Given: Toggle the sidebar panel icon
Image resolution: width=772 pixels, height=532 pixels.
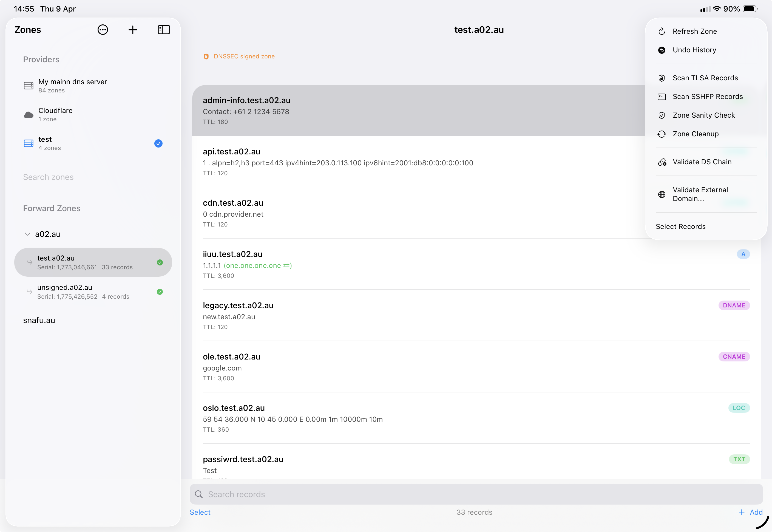Looking at the screenshot, I should pos(164,30).
